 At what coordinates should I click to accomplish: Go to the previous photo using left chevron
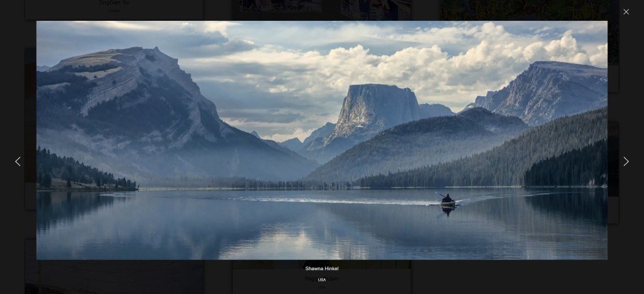[18, 161]
